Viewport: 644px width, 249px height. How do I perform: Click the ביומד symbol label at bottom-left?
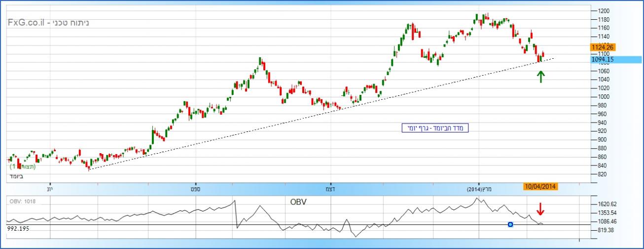coord(17,176)
